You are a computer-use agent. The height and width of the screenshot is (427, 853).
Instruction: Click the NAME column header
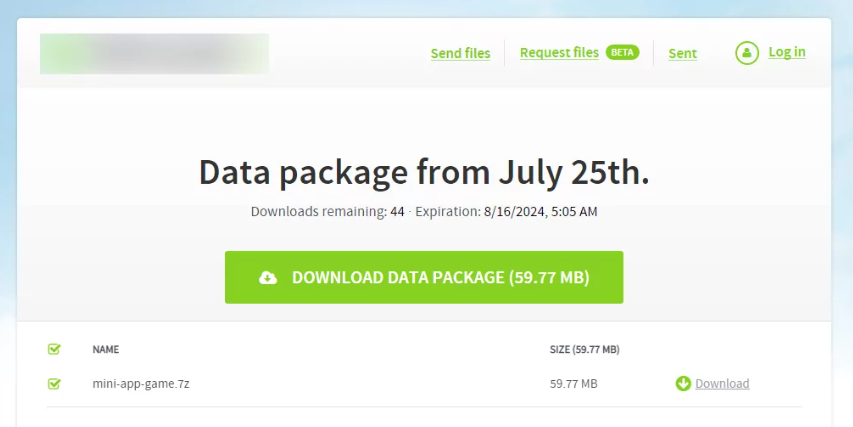[x=106, y=349]
